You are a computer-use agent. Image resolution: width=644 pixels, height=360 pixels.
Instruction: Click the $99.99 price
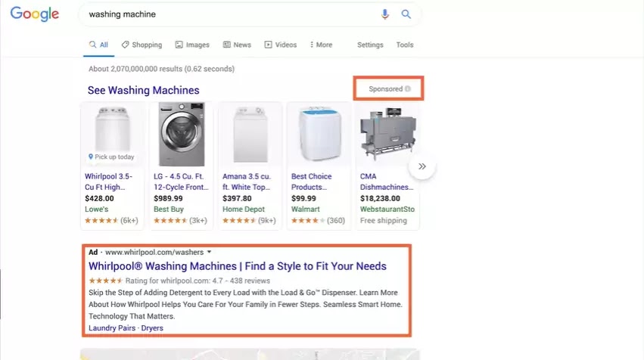pos(303,198)
